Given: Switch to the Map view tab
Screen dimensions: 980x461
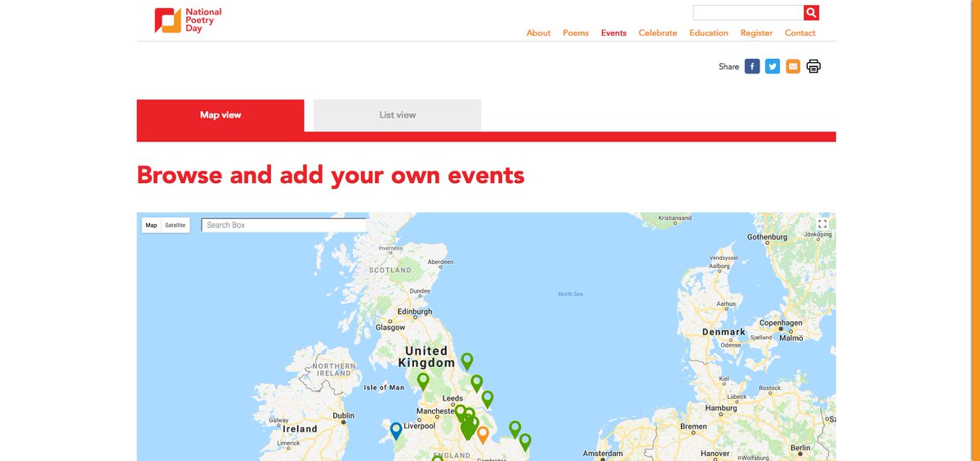Looking at the screenshot, I should [220, 115].
